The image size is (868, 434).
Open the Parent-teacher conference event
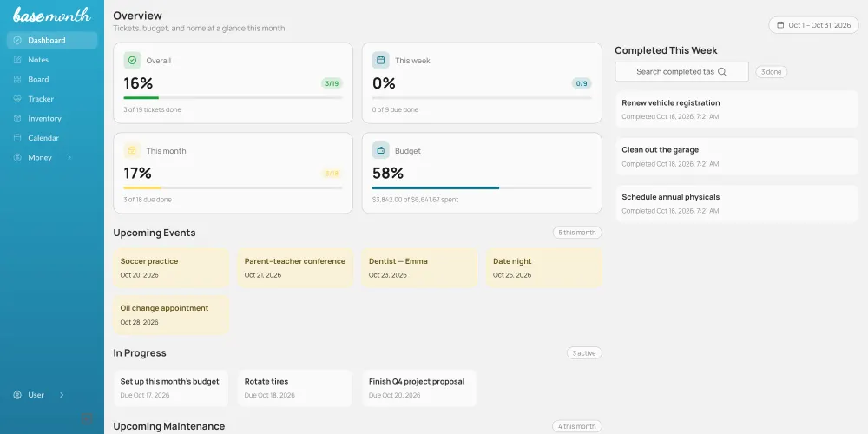click(295, 267)
